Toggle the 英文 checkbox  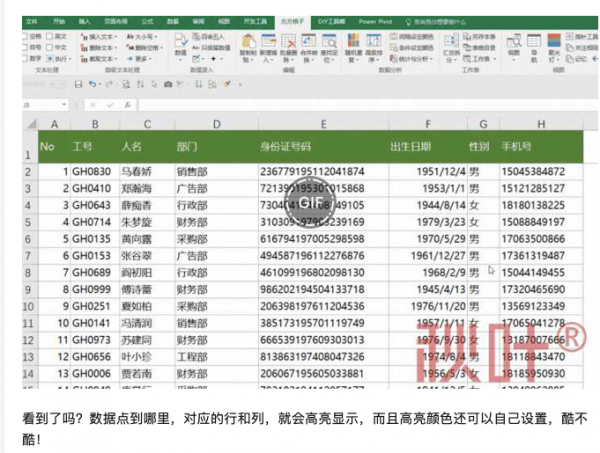(49, 37)
